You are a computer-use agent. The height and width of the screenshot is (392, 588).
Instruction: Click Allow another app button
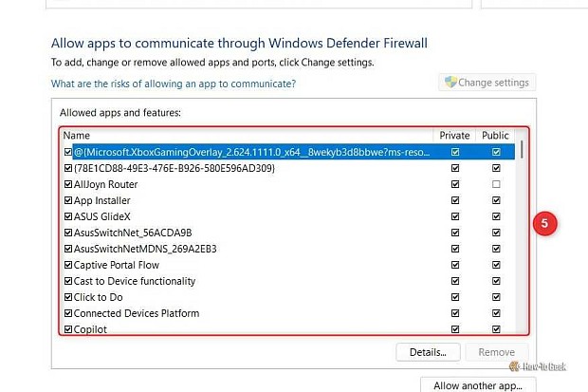tap(478, 385)
